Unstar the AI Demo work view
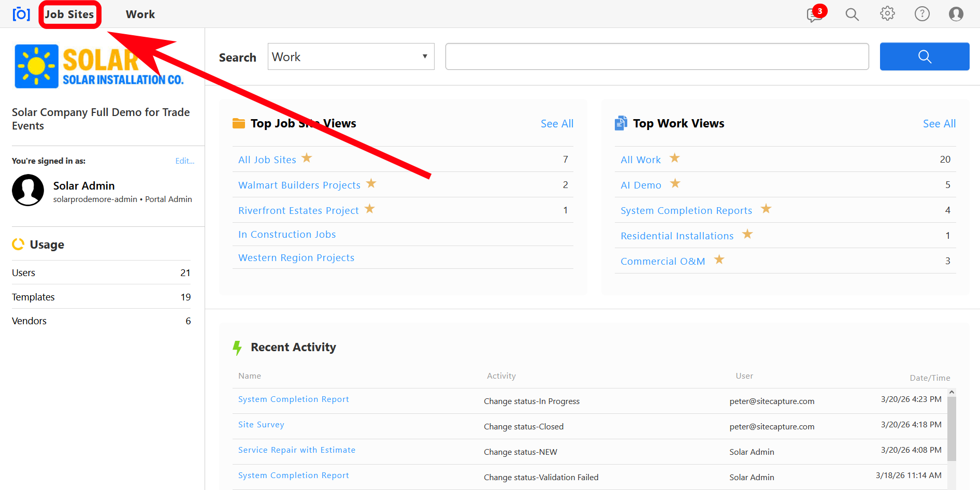 point(675,183)
